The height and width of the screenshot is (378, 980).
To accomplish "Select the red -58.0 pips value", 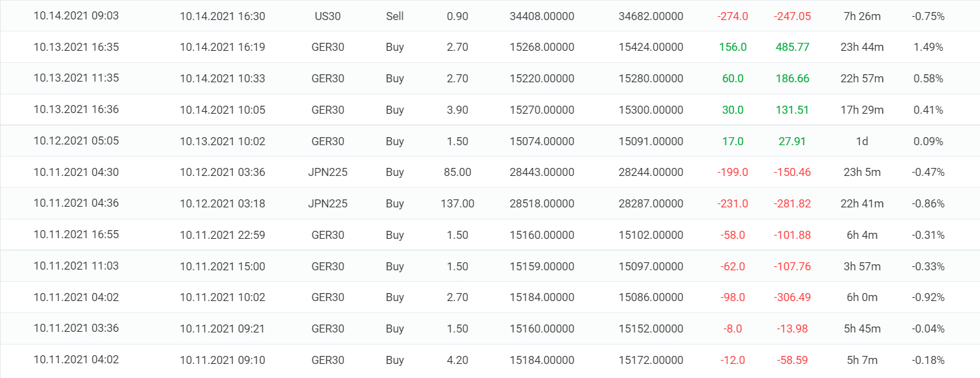I will pyautogui.click(x=733, y=235).
